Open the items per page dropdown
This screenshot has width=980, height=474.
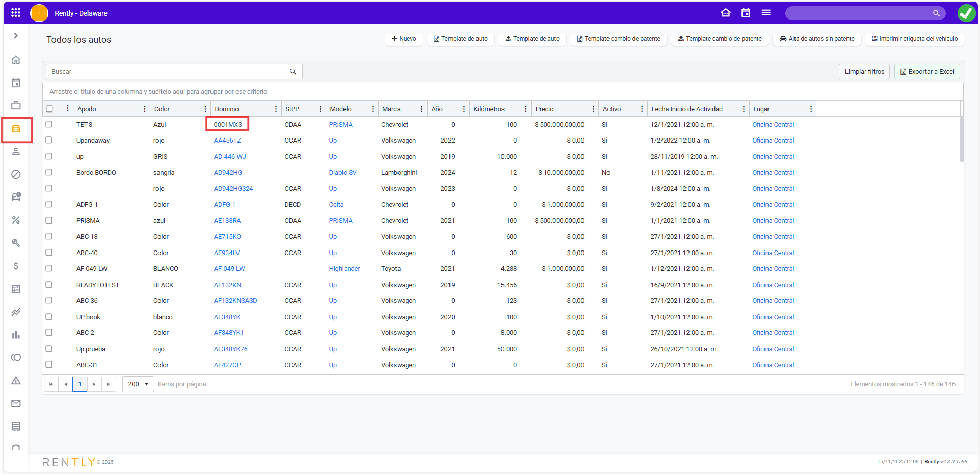point(138,384)
